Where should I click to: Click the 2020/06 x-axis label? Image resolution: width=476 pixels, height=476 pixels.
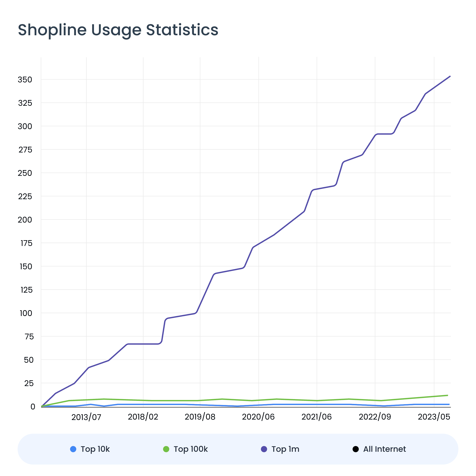pyautogui.click(x=258, y=417)
